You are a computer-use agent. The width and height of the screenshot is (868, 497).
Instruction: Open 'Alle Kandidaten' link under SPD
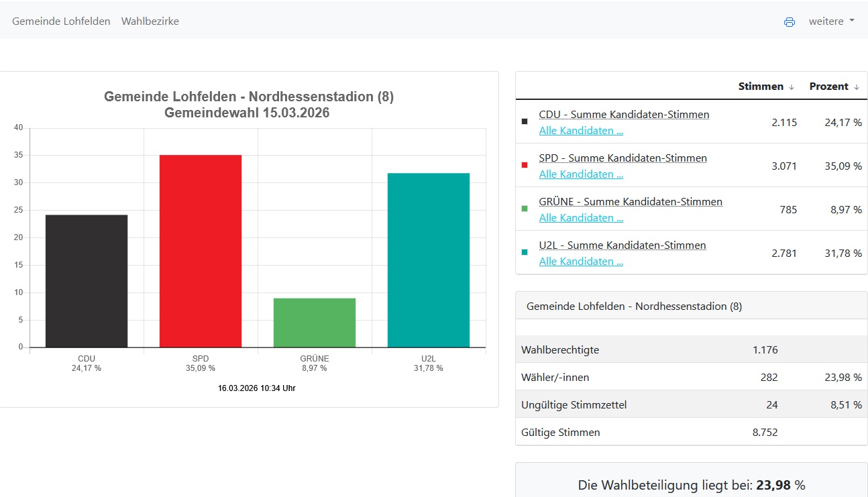tap(581, 174)
